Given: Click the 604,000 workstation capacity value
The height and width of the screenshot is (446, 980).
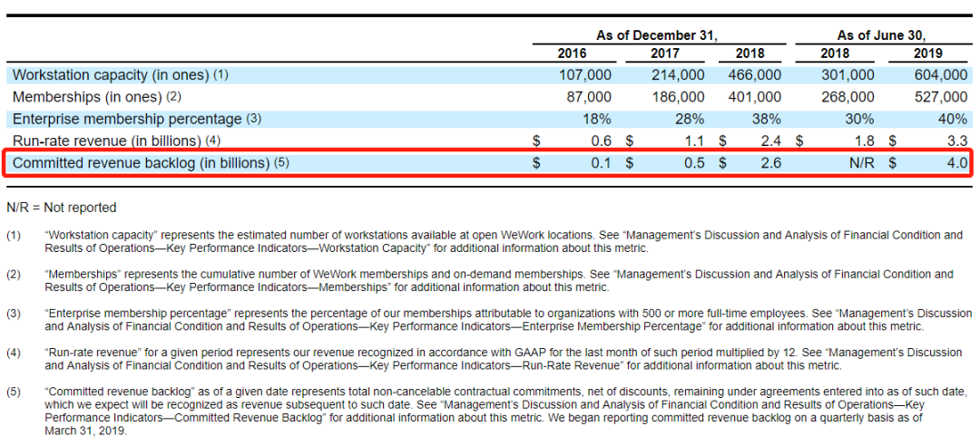Looking at the screenshot, I should click(941, 75).
